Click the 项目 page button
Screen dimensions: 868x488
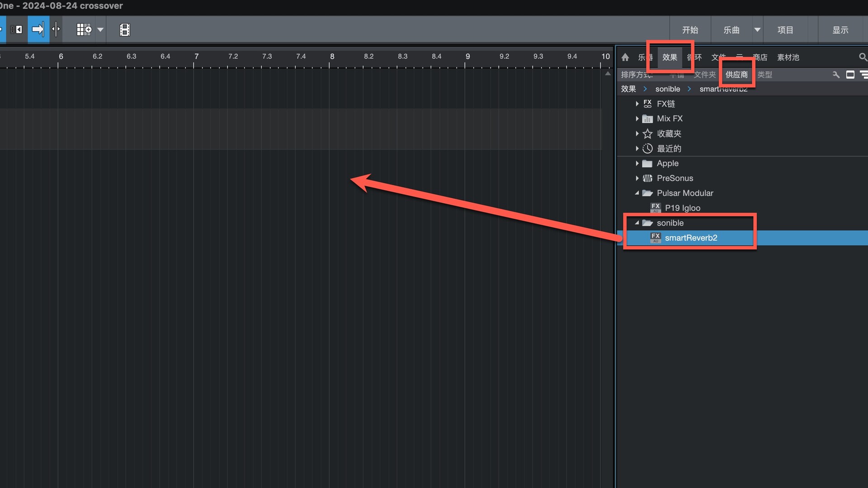click(x=785, y=30)
